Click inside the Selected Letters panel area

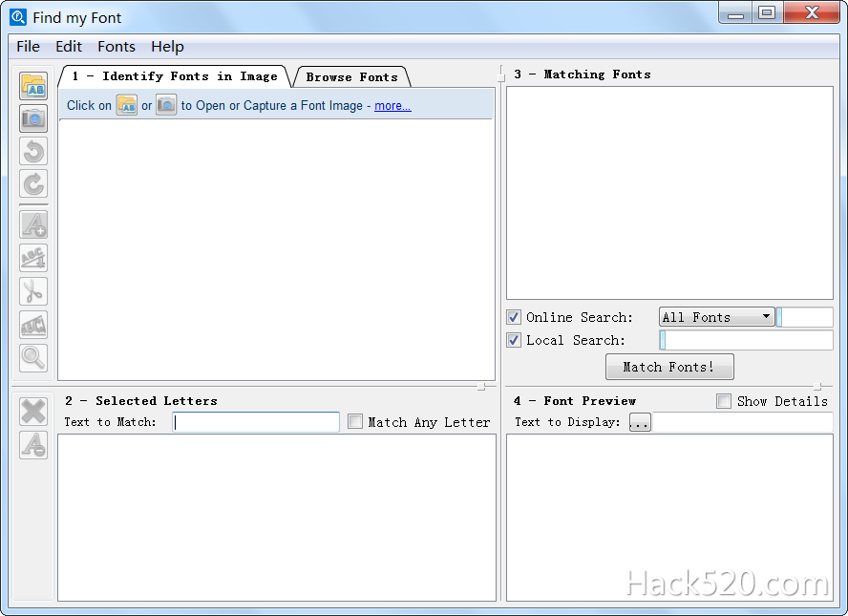pyautogui.click(x=277, y=518)
